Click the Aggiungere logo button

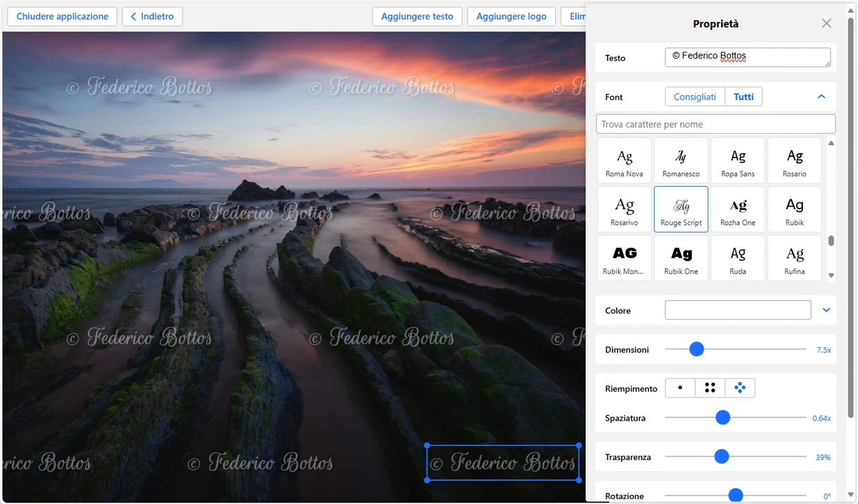[x=511, y=16]
